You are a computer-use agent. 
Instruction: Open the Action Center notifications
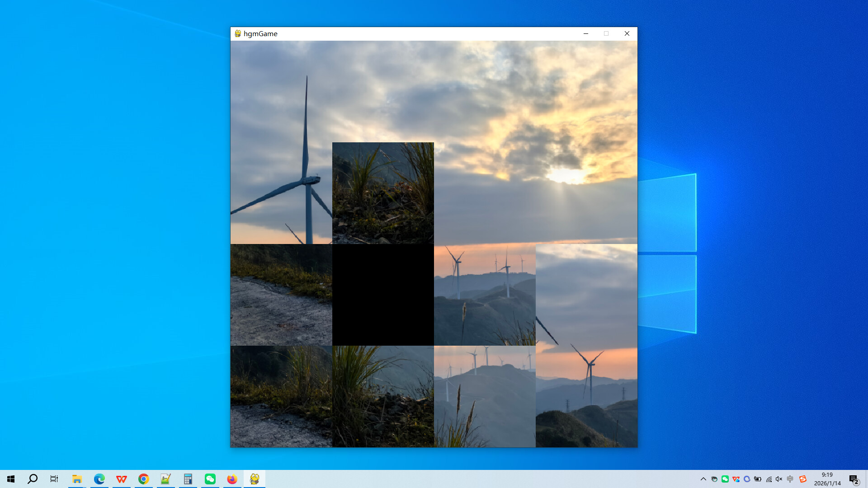click(854, 479)
